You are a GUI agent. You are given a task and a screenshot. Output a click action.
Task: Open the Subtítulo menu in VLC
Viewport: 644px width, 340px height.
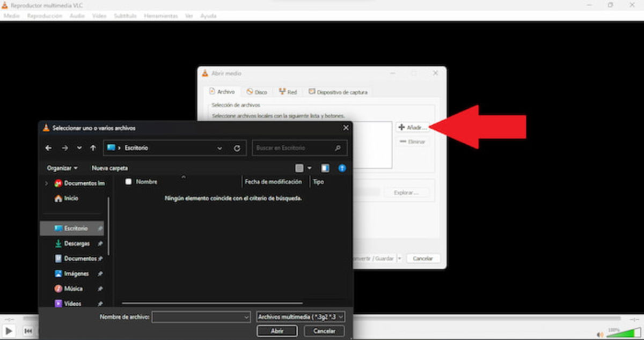[126, 16]
